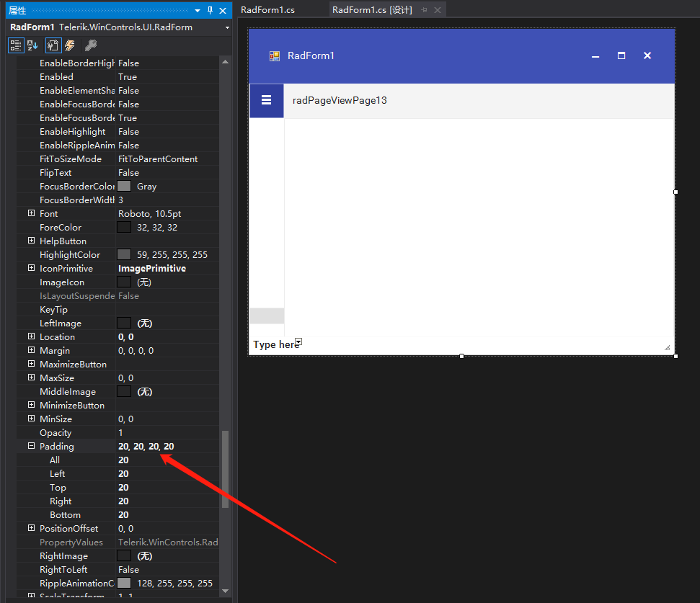Minimize the RadForm1 designer form
Screen dimensions: 700x603
(595, 55)
